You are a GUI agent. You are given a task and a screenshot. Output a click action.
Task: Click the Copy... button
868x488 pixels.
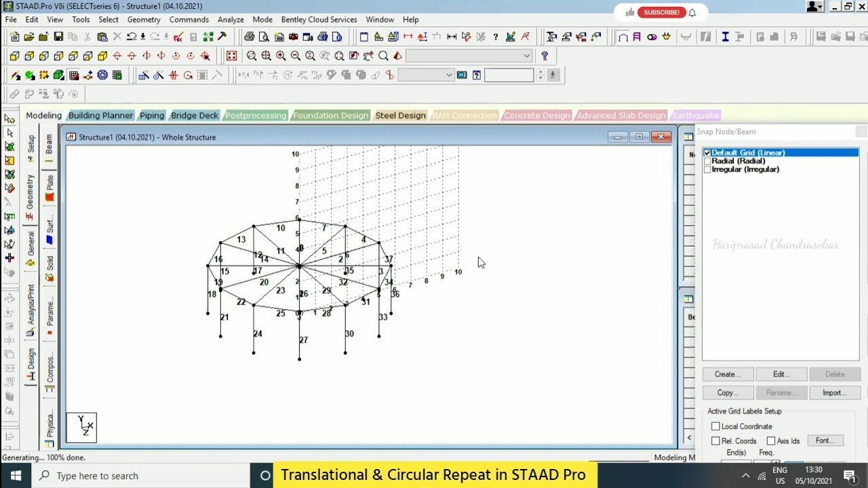pos(728,392)
